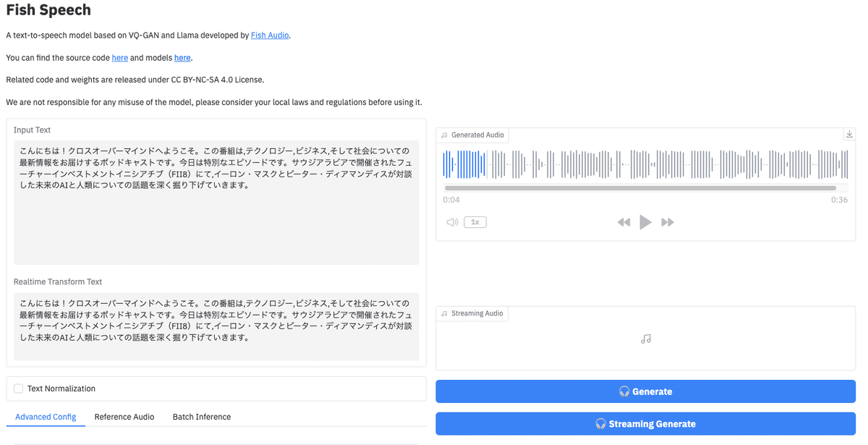Select the Advanced Config tab

pyautogui.click(x=45, y=417)
